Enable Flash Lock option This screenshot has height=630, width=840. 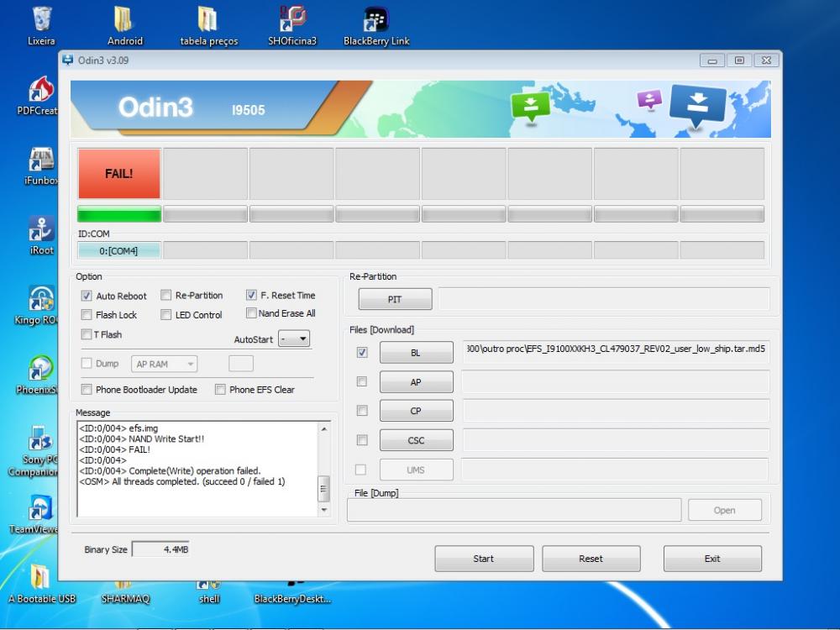(x=87, y=314)
